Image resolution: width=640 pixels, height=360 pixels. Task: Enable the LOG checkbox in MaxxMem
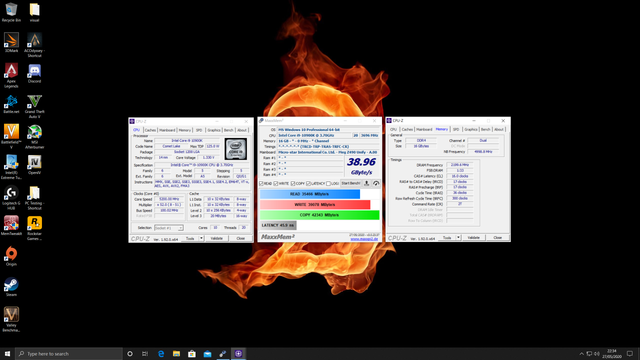pyautogui.click(x=329, y=184)
